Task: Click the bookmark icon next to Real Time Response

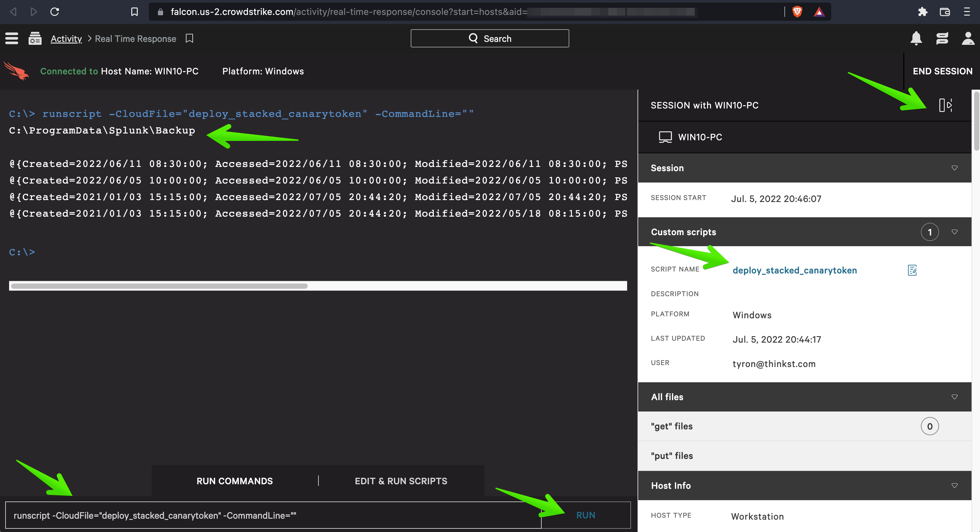Action: click(x=189, y=38)
